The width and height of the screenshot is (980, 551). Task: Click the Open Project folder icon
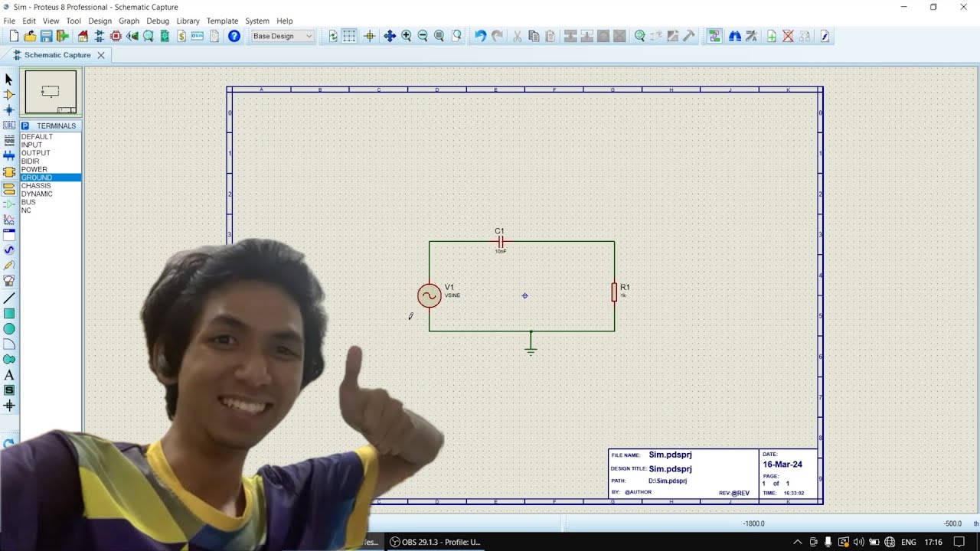[x=30, y=36]
